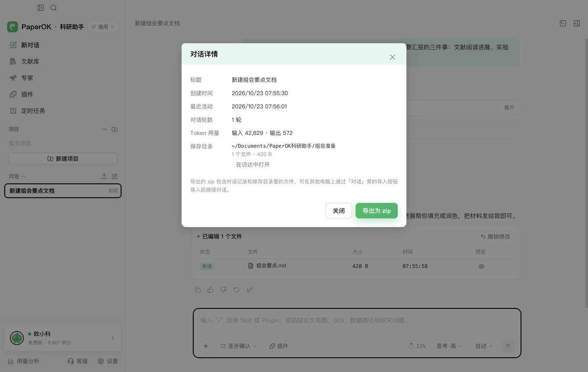Open the 通用 mode dropdown
Screen dimensions: 588x372
click(103, 27)
